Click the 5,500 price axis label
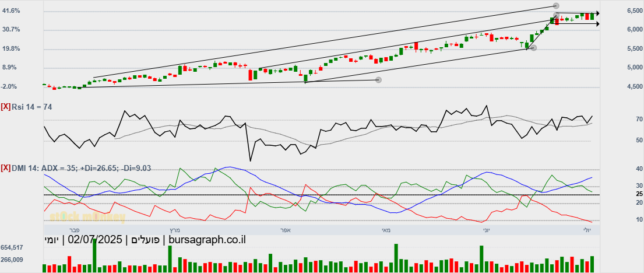The image size is (644, 273). coord(635,49)
